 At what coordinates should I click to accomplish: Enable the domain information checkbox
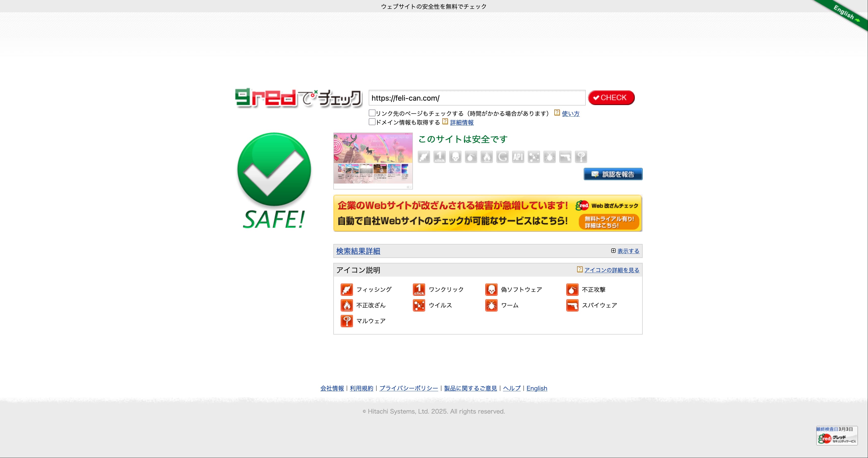click(x=372, y=122)
